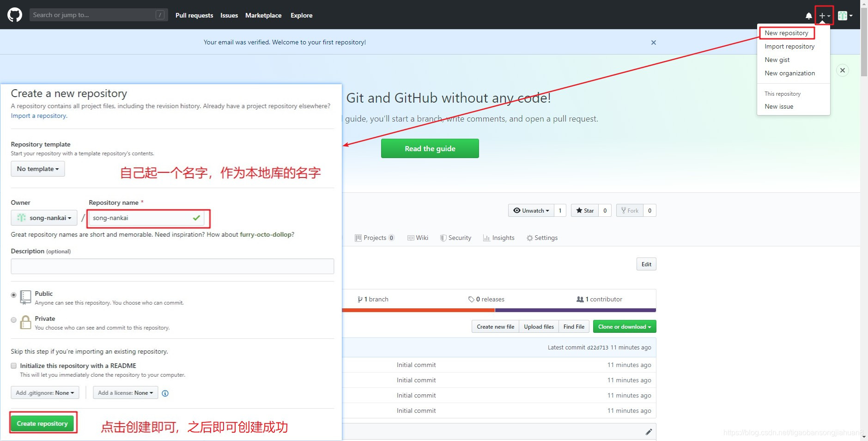The width and height of the screenshot is (868, 441).
Task: Click Upload files
Action: pyautogui.click(x=539, y=326)
